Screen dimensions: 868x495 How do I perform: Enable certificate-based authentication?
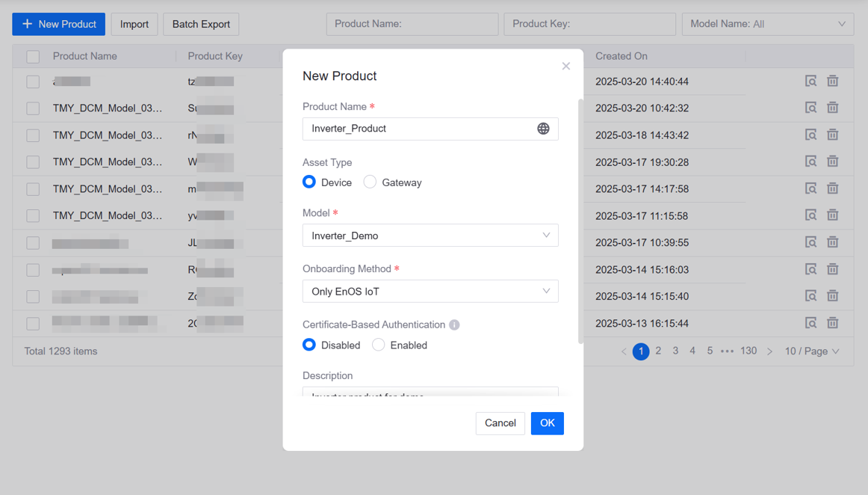click(379, 345)
